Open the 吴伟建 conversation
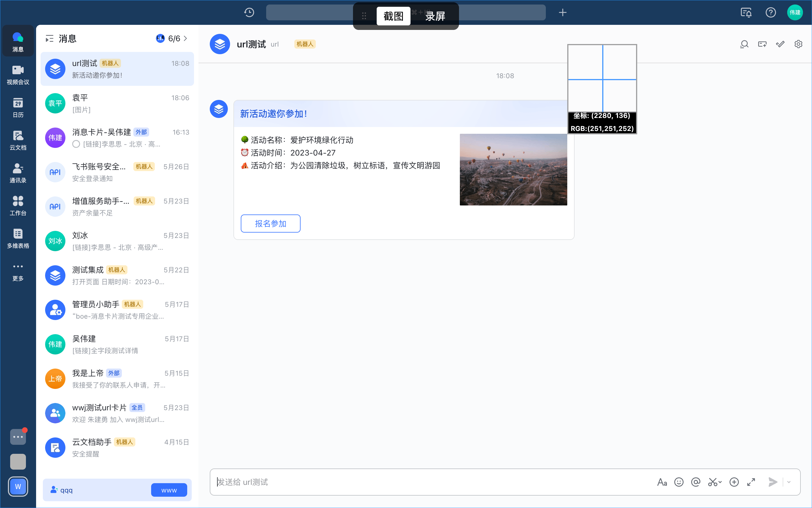Image resolution: width=812 pixels, height=508 pixels. 117,344
